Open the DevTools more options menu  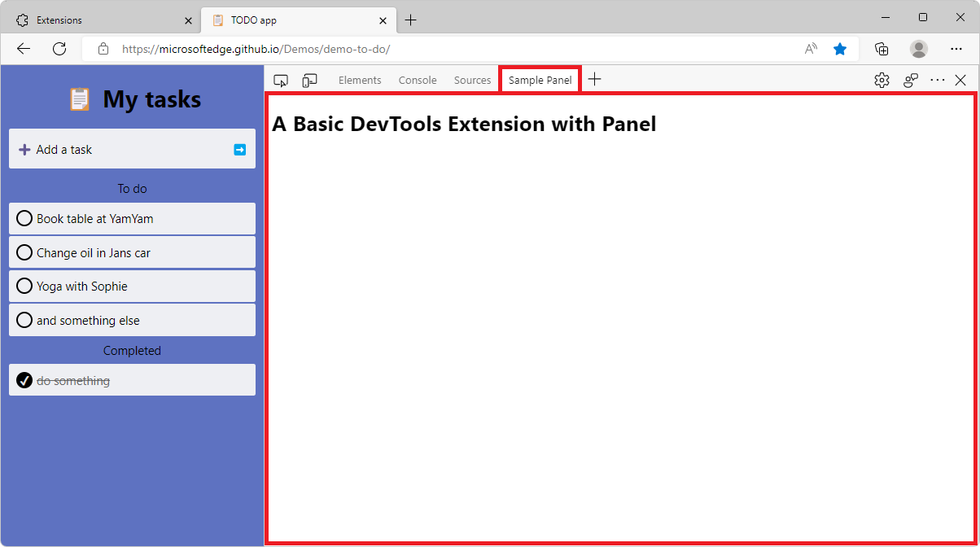(937, 80)
